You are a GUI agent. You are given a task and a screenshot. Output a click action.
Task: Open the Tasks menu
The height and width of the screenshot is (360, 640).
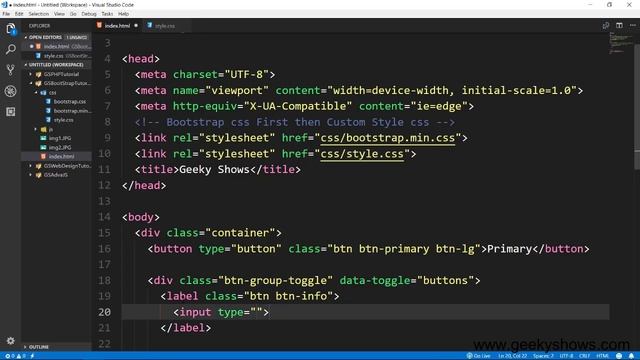(x=107, y=14)
